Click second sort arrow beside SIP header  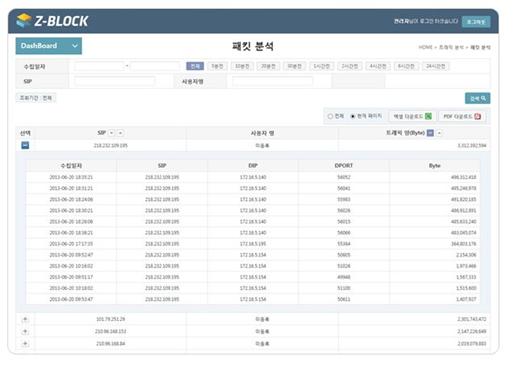coord(120,133)
